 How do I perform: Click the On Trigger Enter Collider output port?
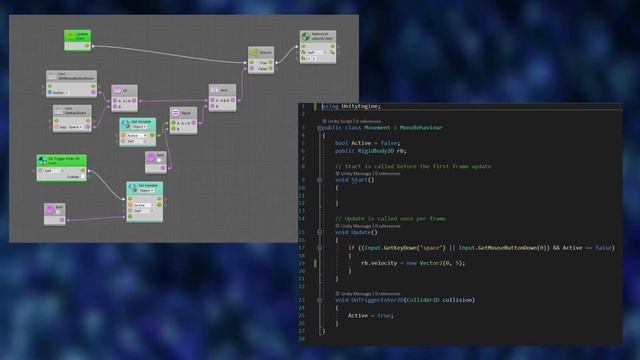pyautogui.click(x=82, y=177)
